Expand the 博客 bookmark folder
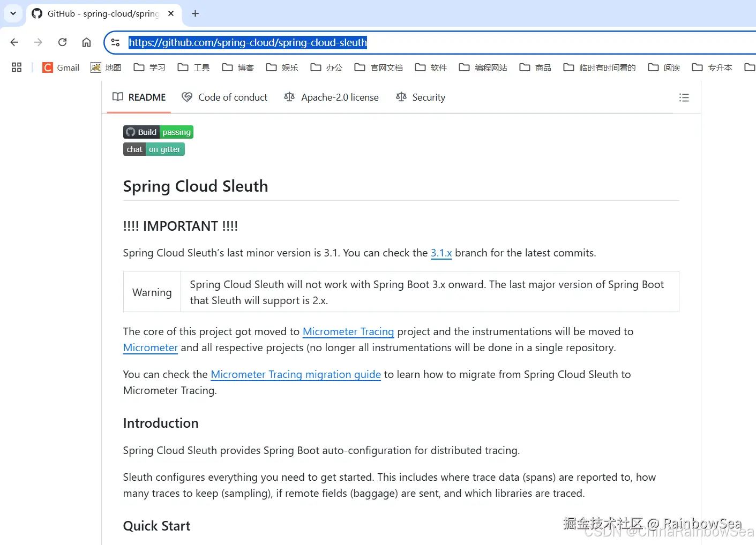 click(x=238, y=67)
